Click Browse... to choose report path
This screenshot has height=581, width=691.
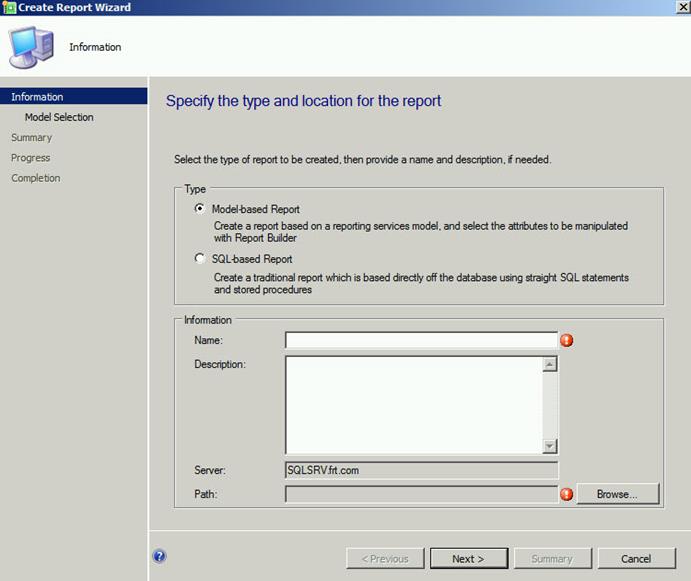[618, 494]
